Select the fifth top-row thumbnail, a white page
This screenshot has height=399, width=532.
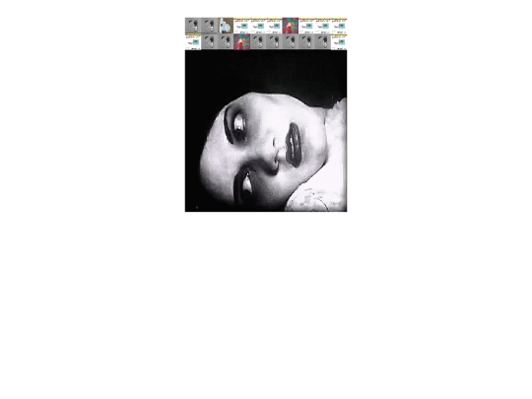click(258, 26)
